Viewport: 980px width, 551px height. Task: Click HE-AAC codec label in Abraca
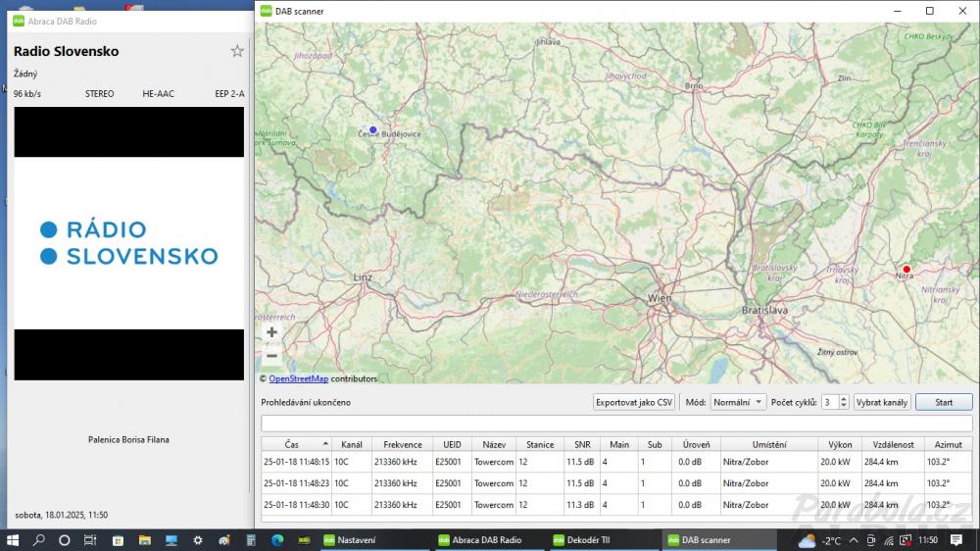tap(158, 94)
